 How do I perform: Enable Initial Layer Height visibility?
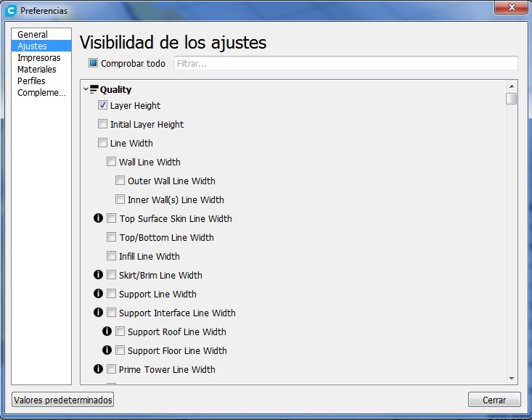coord(102,124)
